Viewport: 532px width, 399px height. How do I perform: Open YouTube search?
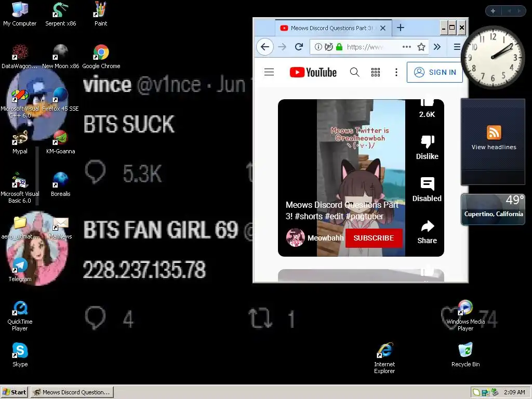354,72
